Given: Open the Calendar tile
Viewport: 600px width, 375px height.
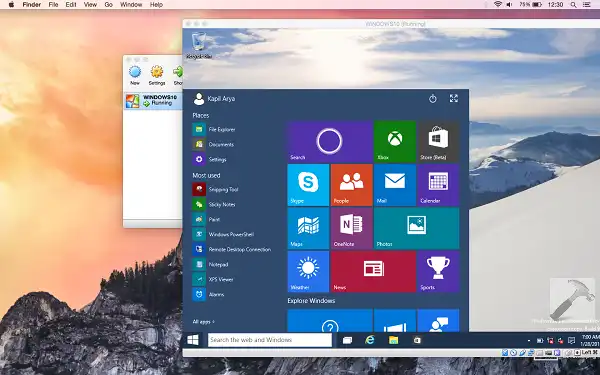Looking at the screenshot, I should [438, 185].
